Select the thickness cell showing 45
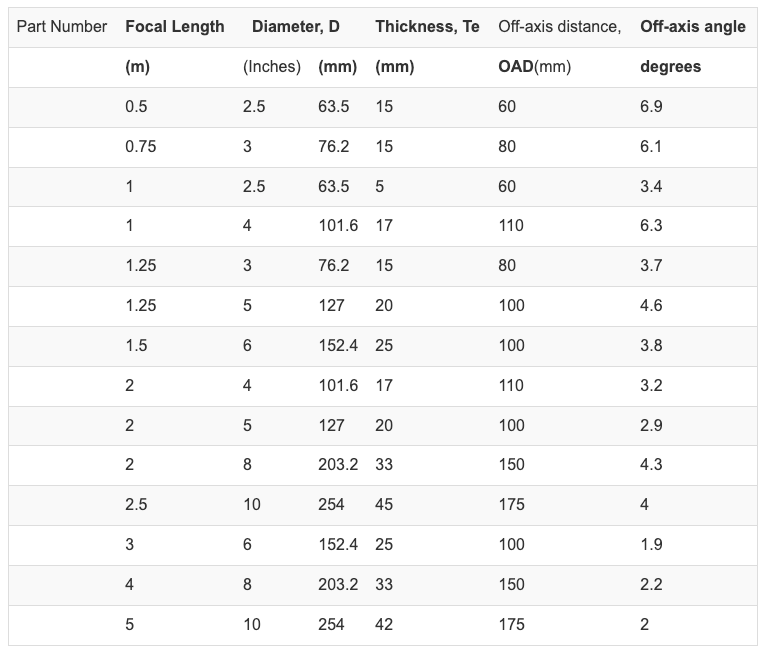This screenshot has height=654, width=768. [x=384, y=504]
